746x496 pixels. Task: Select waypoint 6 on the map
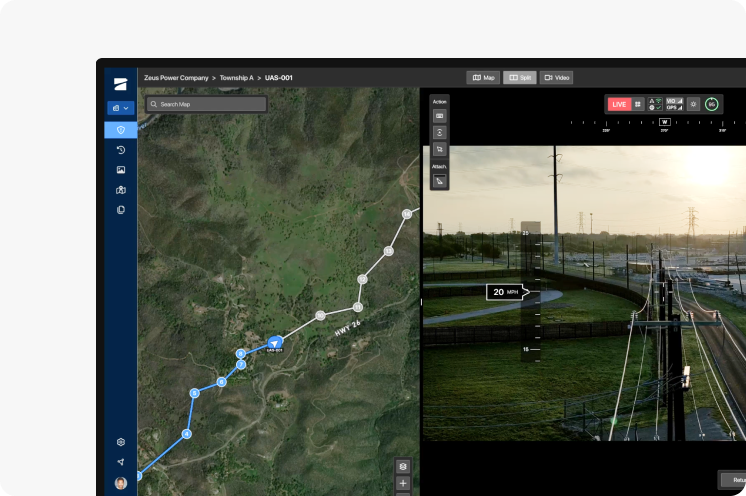point(221,382)
